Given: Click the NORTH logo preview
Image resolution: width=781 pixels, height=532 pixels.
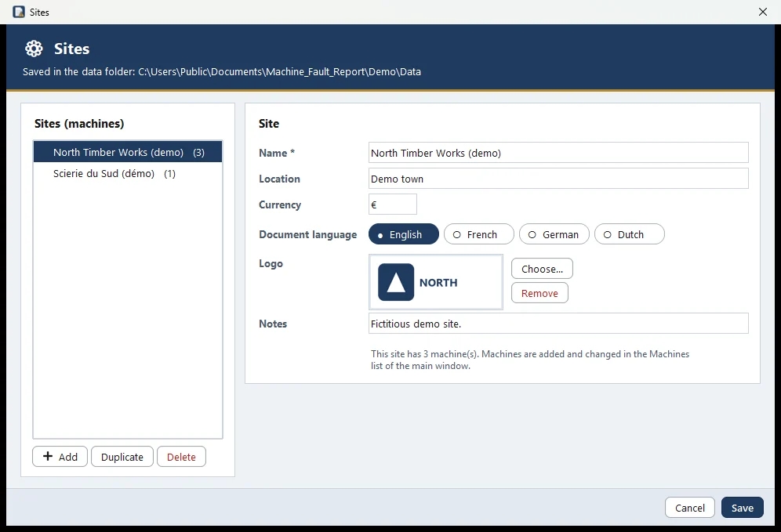Looking at the screenshot, I should [436, 282].
